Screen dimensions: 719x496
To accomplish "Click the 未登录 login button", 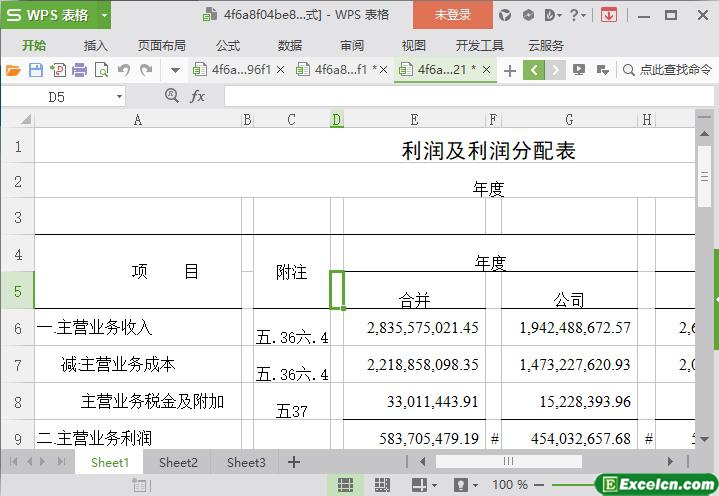I will [x=453, y=15].
